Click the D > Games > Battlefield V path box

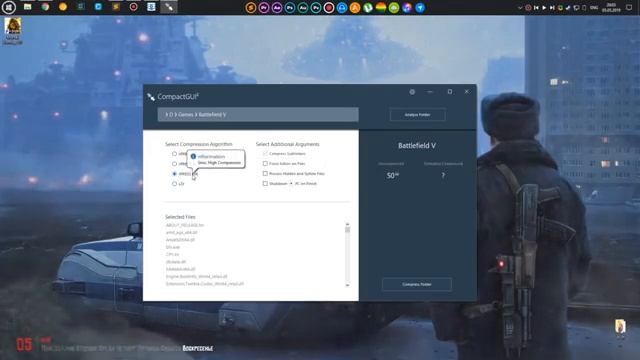258,114
